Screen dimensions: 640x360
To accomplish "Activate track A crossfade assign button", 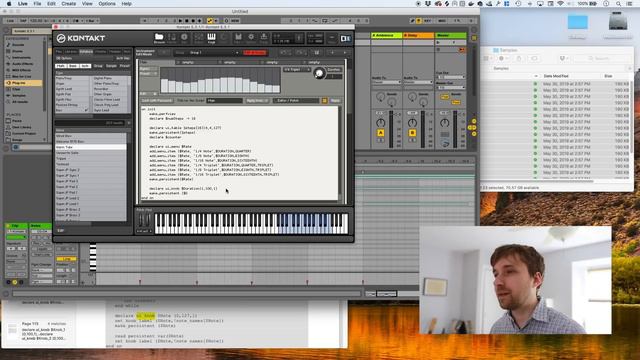I will coord(380,133).
